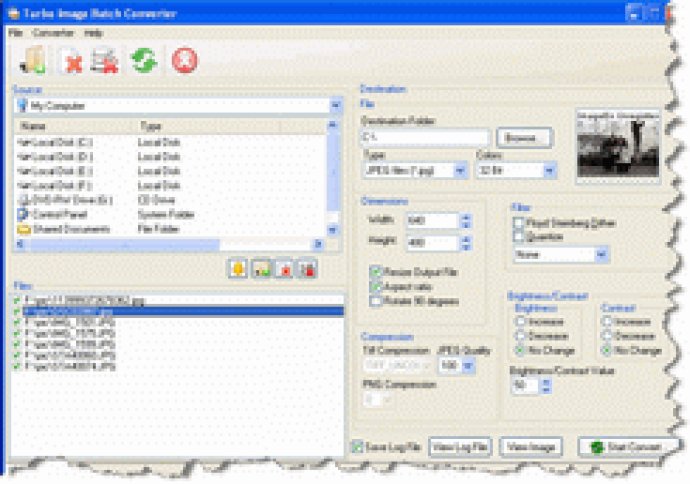Click the yellow down-arrow button below source list

pyautogui.click(x=238, y=268)
